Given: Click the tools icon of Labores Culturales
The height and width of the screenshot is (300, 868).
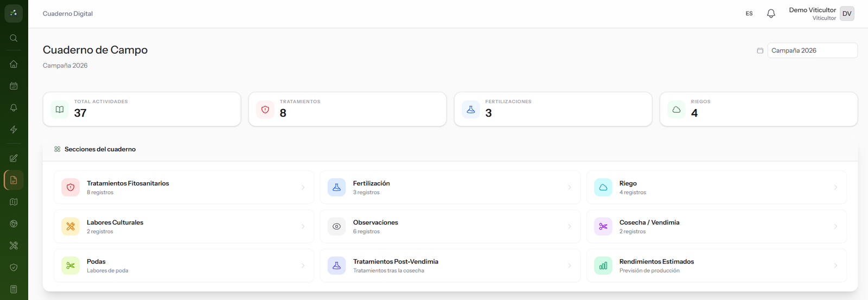Looking at the screenshot, I should (x=71, y=226).
